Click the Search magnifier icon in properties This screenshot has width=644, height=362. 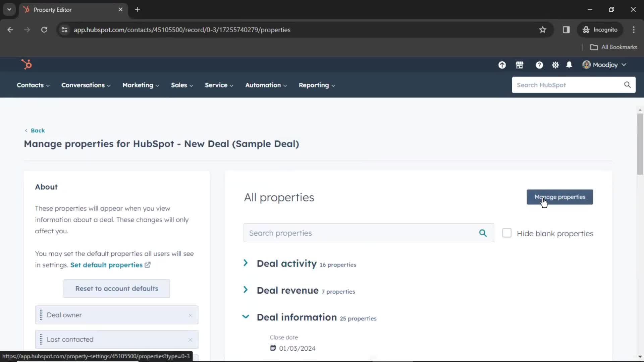(x=483, y=233)
